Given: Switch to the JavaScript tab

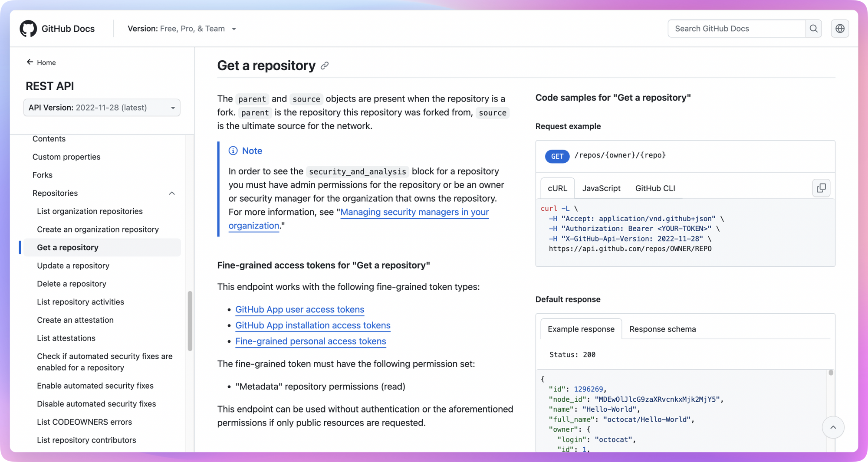Looking at the screenshot, I should 601,188.
